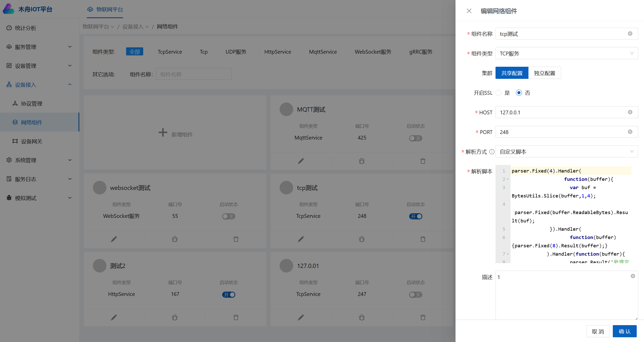Open 物联网平台 breadcrumb dropdown

(x=98, y=26)
